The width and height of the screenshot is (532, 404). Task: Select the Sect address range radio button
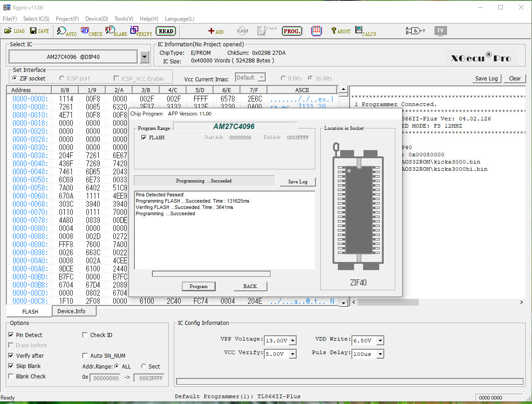pos(143,366)
